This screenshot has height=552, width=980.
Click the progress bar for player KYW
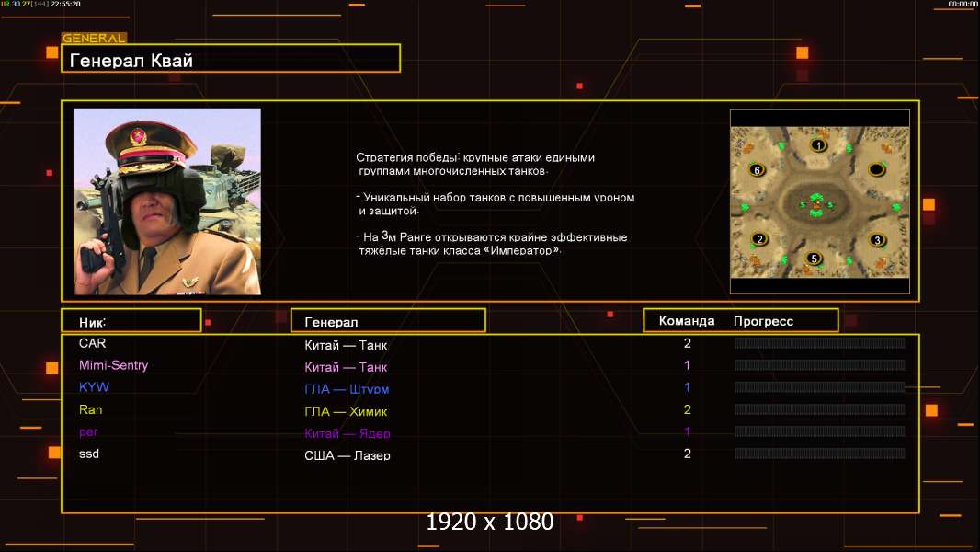pos(820,387)
